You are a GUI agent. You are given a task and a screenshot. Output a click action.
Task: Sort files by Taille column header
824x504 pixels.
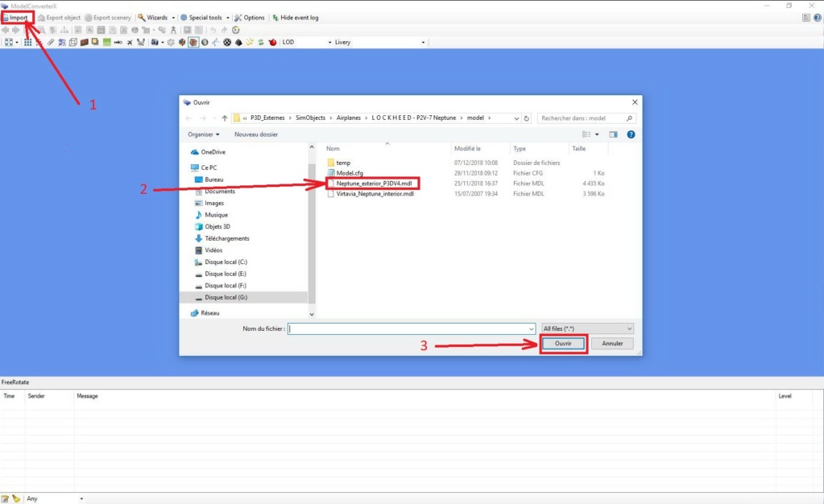tap(578, 149)
